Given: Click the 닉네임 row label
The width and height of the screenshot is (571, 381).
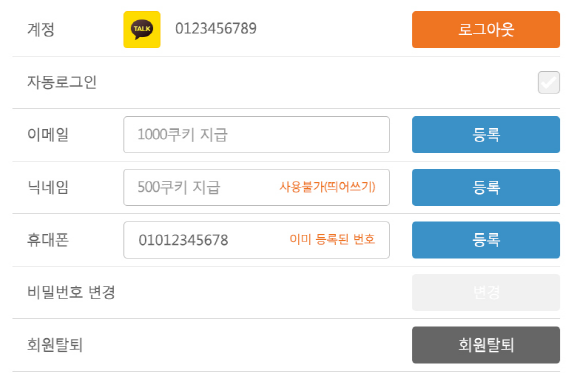Looking at the screenshot, I should (x=48, y=187).
